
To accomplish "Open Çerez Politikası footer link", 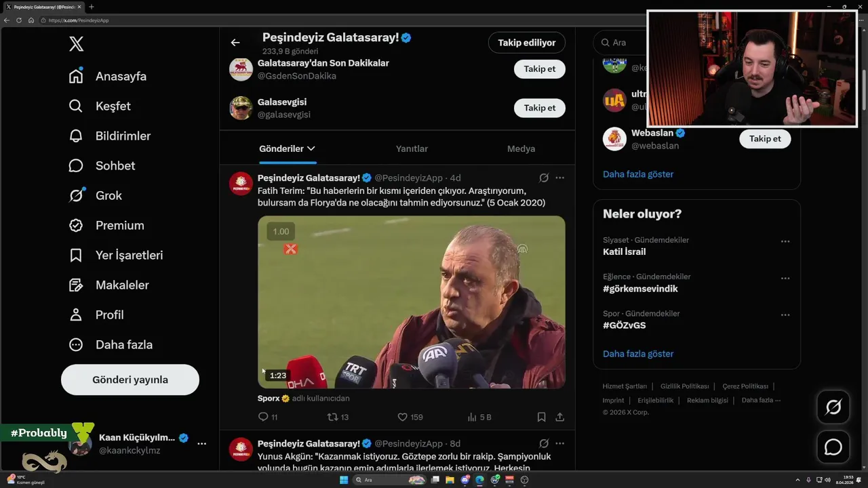I will (x=745, y=386).
